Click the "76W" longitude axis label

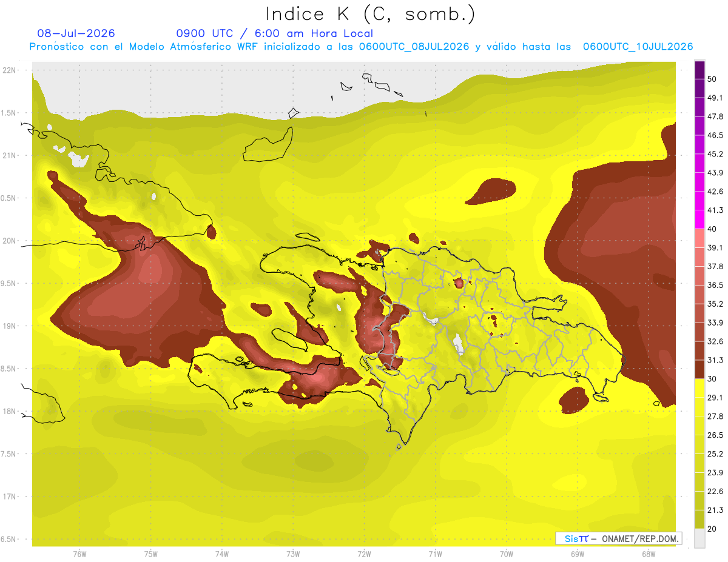79,554
